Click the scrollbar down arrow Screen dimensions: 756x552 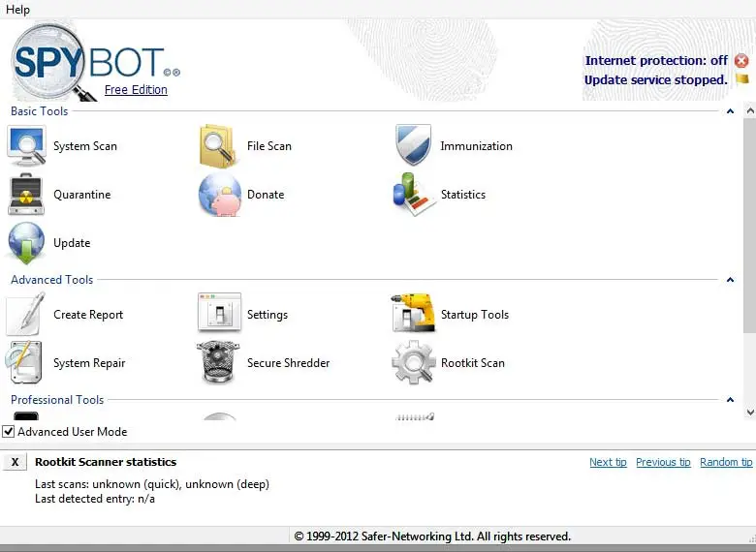coord(750,412)
